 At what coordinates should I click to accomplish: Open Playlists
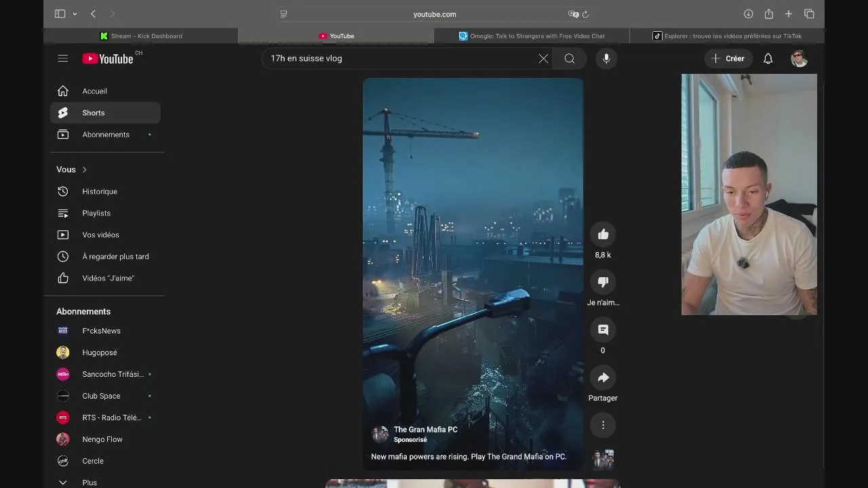pyautogui.click(x=105, y=213)
